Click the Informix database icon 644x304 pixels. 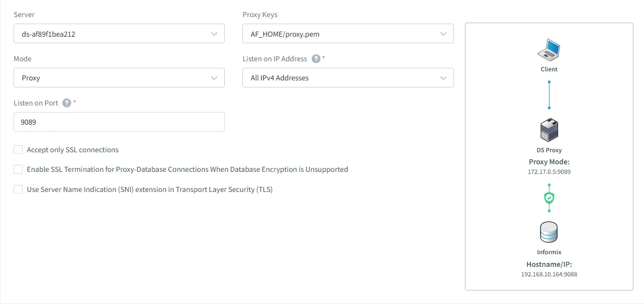(548, 232)
